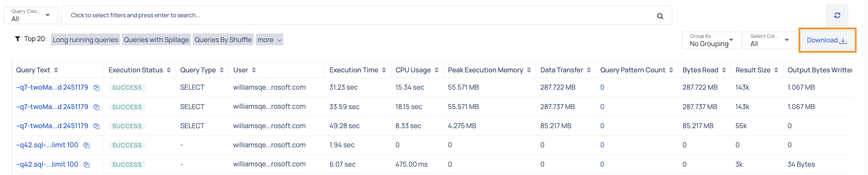Open the Group By dropdown
868x175 pixels.
click(x=711, y=40)
